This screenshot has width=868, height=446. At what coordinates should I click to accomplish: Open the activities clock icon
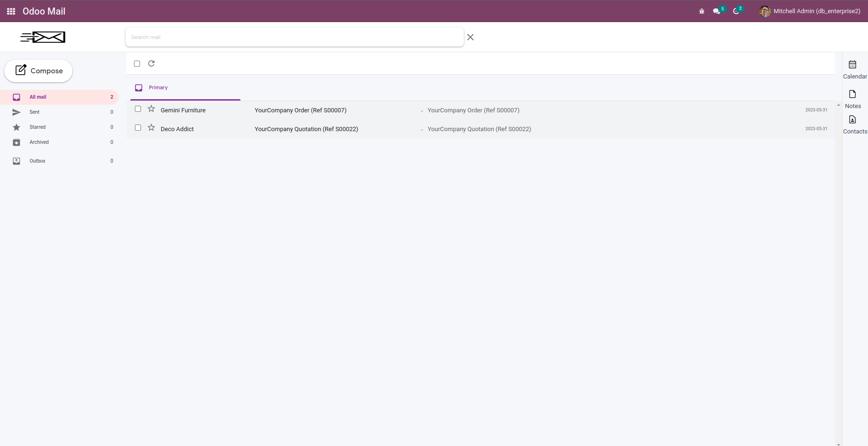point(736,11)
